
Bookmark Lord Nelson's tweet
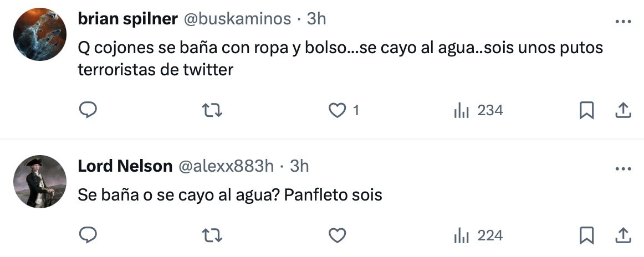586,235
